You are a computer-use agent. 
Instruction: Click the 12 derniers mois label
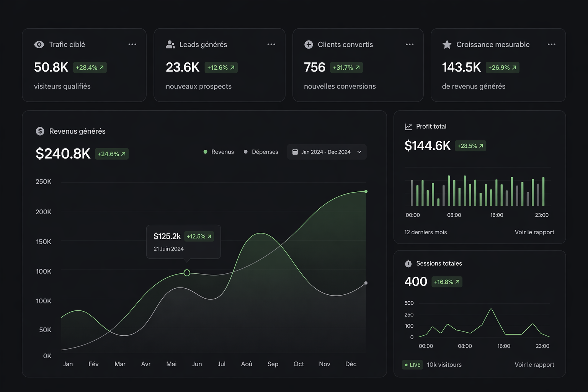(426, 232)
